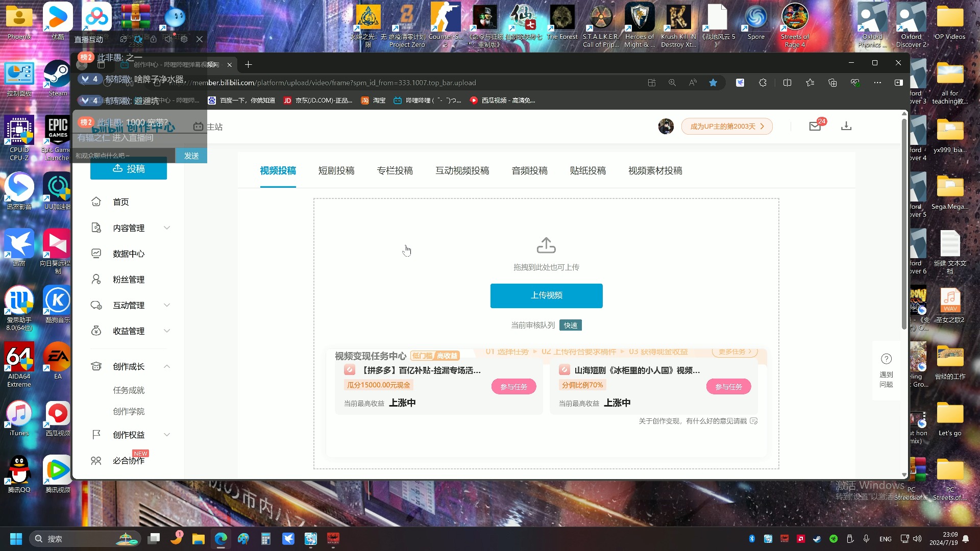The height and width of the screenshot is (551, 980).
Task: Click download icon in top navigation bar
Action: coord(846,127)
